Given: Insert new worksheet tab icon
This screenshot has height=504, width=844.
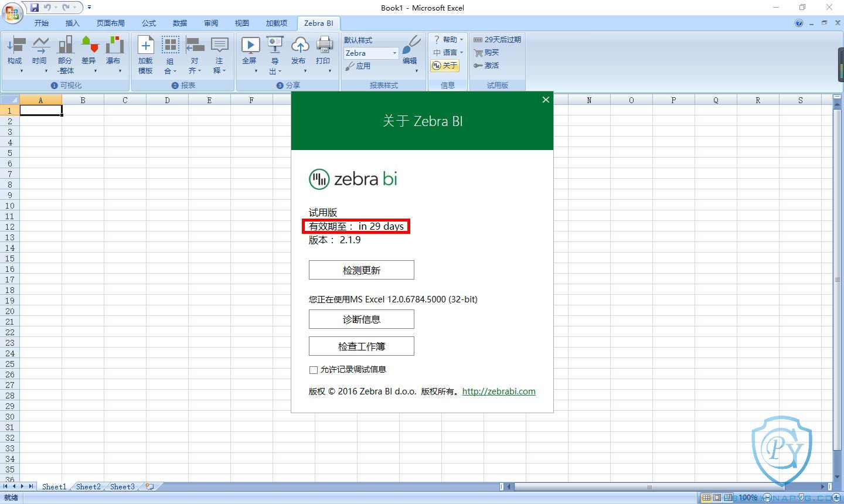Looking at the screenshot, I should pos(150,486).
